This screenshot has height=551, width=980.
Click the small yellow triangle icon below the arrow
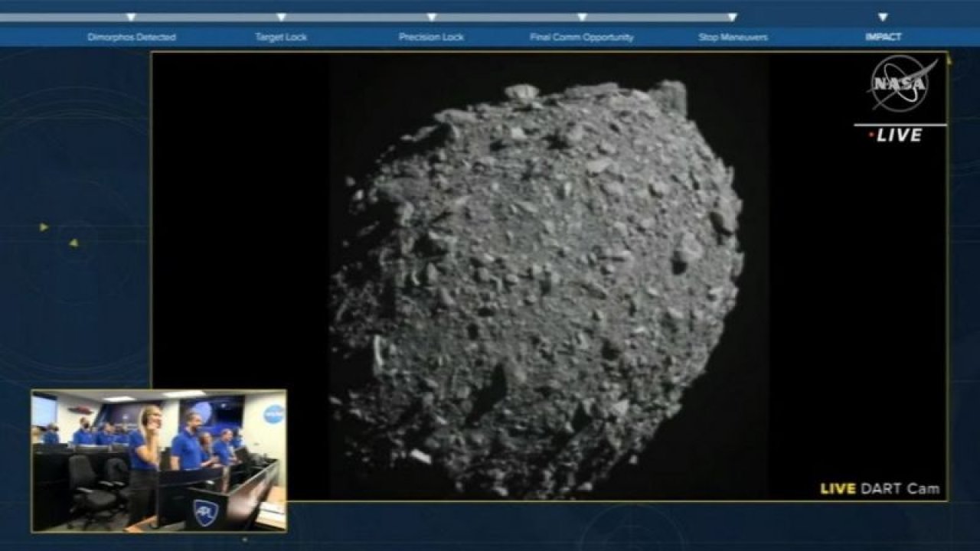(73, 242)
